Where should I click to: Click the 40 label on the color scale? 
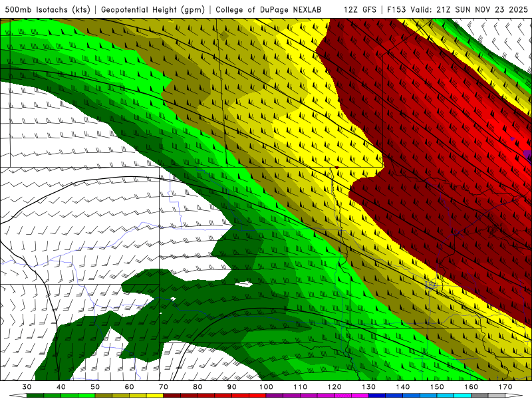click(61, 387)
